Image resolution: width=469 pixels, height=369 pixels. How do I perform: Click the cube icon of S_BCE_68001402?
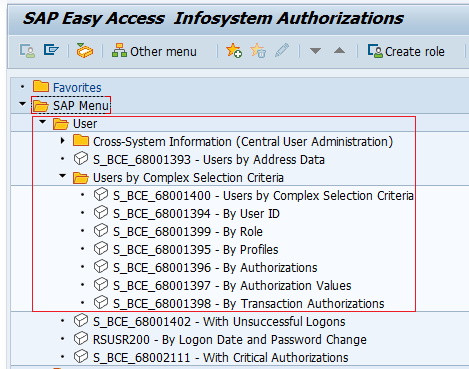(81, 321)
